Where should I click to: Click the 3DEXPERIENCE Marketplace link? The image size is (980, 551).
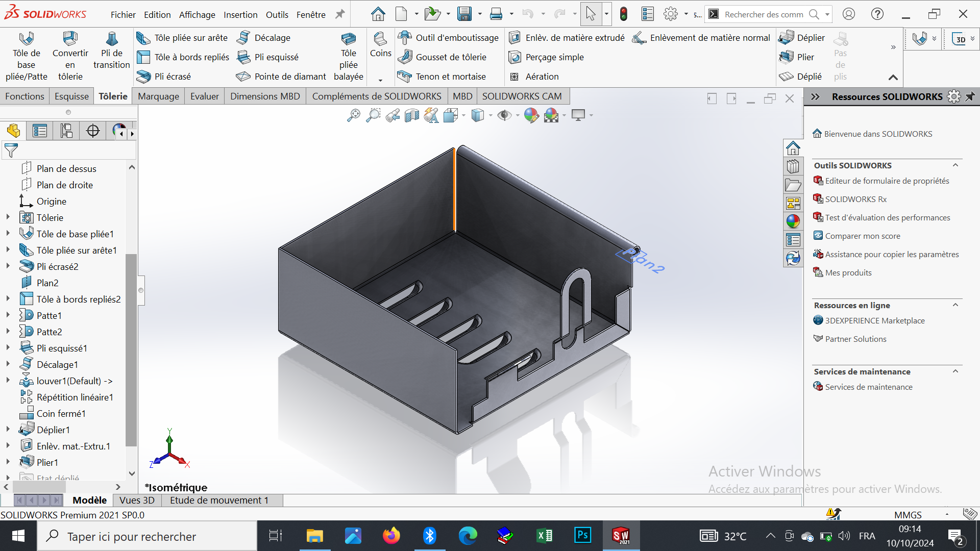pyautogui.click(x=875, y=320)
